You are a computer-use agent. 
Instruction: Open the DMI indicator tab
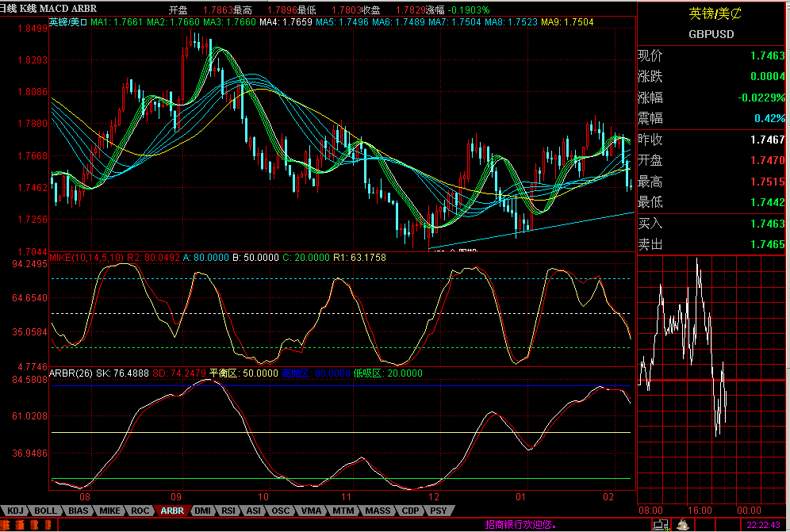pyautogui.click(x=202, y=511)
